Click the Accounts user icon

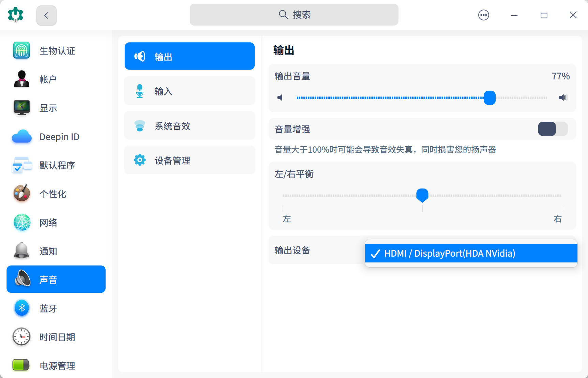(x=21, y=79)
